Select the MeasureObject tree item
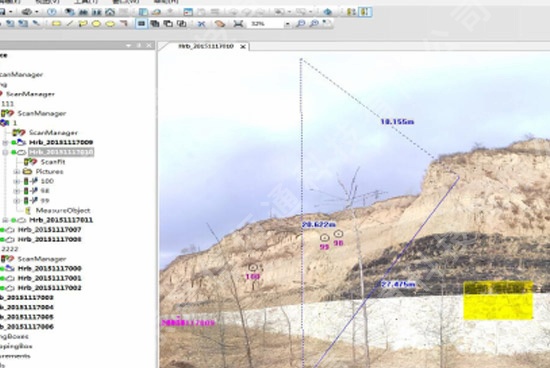This screenshot has height=368, width=550. pos(63,210)
